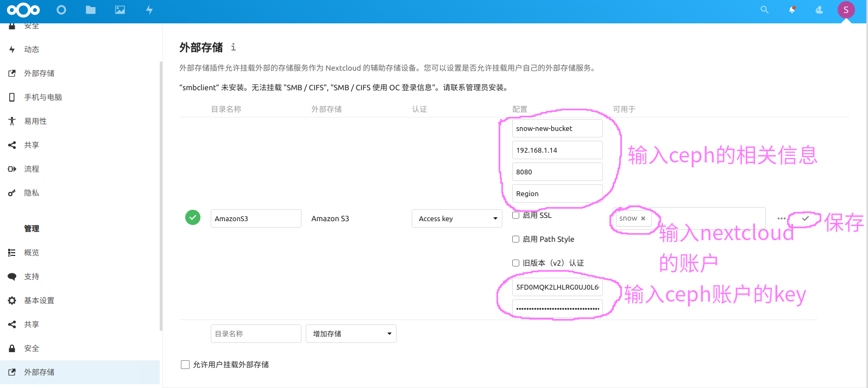Save the storage with the checkmark button
The width and height of the screenshot is (868, 388).
805,218
